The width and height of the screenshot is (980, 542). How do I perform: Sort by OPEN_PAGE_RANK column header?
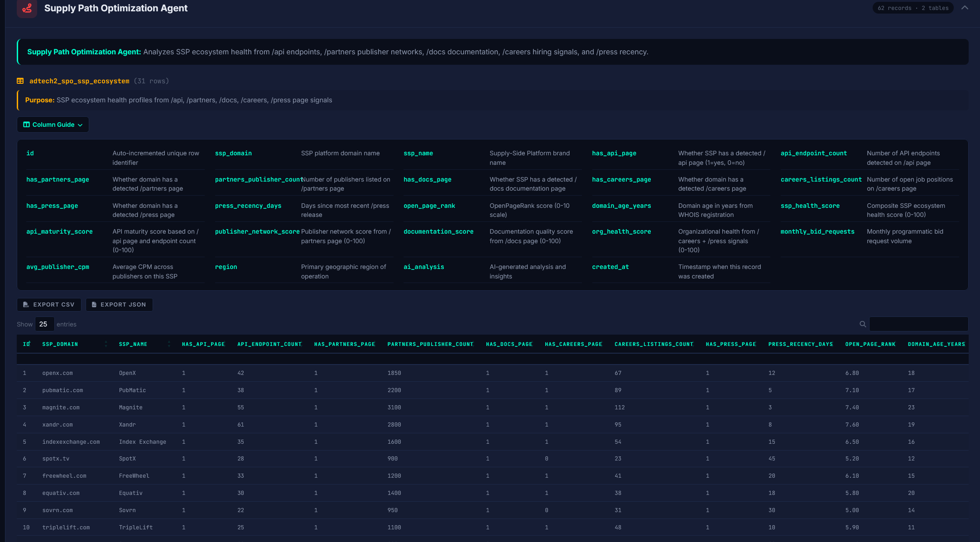coord(870,344)
